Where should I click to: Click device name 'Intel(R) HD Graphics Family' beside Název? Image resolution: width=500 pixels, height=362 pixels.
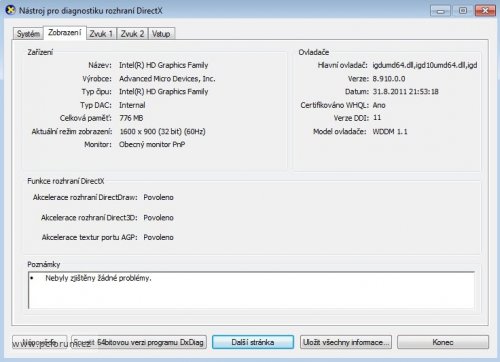pos(164,65)
